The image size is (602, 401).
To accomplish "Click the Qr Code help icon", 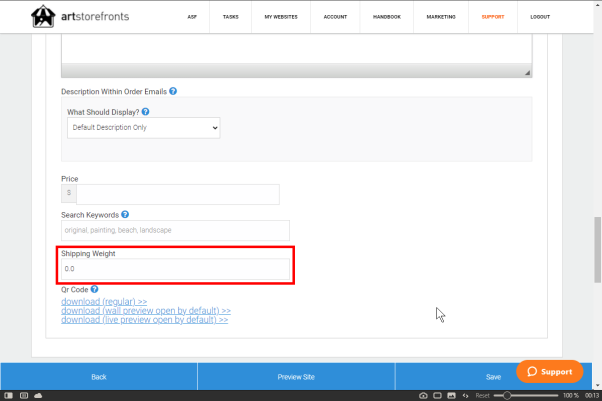I will pyautogui.click(x=94, y=290).
